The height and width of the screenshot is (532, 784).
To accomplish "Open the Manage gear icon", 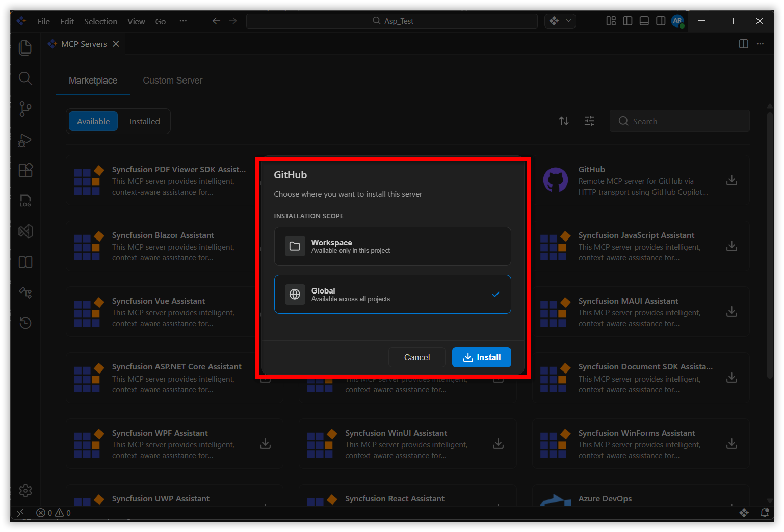I will (25, 491).
